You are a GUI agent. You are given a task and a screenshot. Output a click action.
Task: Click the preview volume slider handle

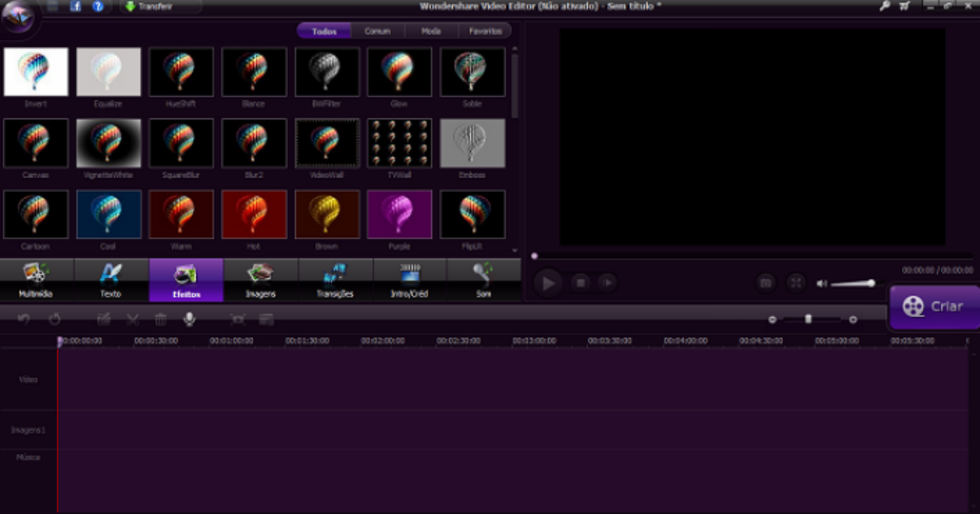tap(872, 283)
